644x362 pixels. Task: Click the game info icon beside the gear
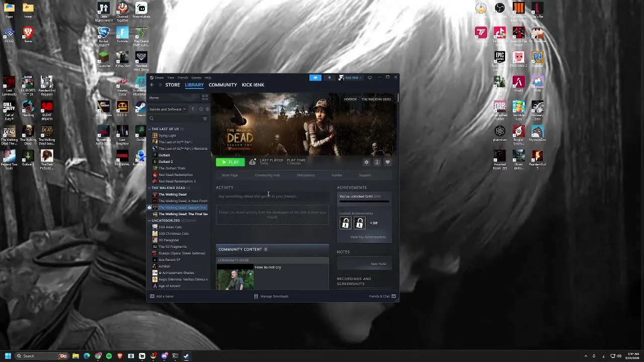click(377, 162)
